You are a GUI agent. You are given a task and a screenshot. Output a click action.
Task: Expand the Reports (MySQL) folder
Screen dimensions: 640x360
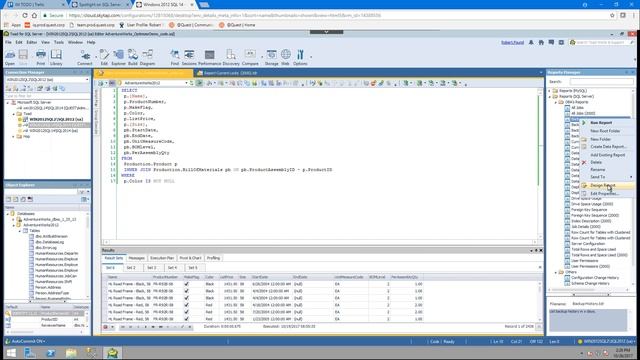point(550,91)
